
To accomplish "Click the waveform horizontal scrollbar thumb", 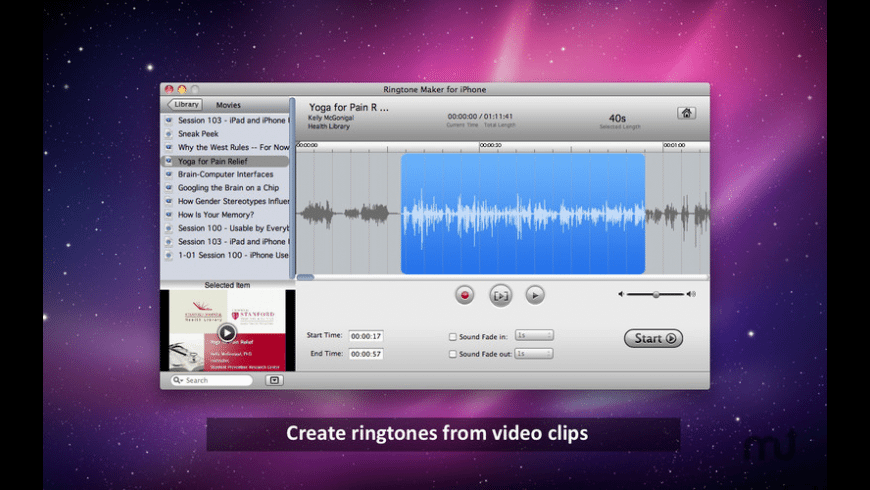I will [306, 277].
